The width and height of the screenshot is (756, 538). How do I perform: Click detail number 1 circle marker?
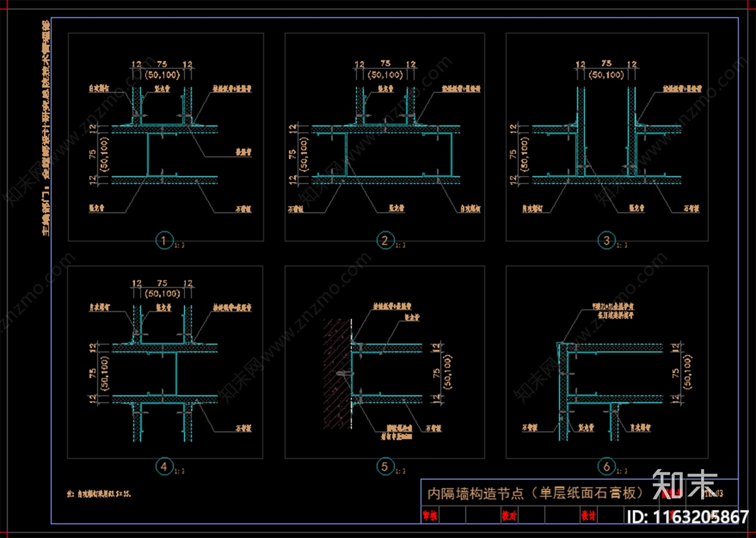pos(164,240)
